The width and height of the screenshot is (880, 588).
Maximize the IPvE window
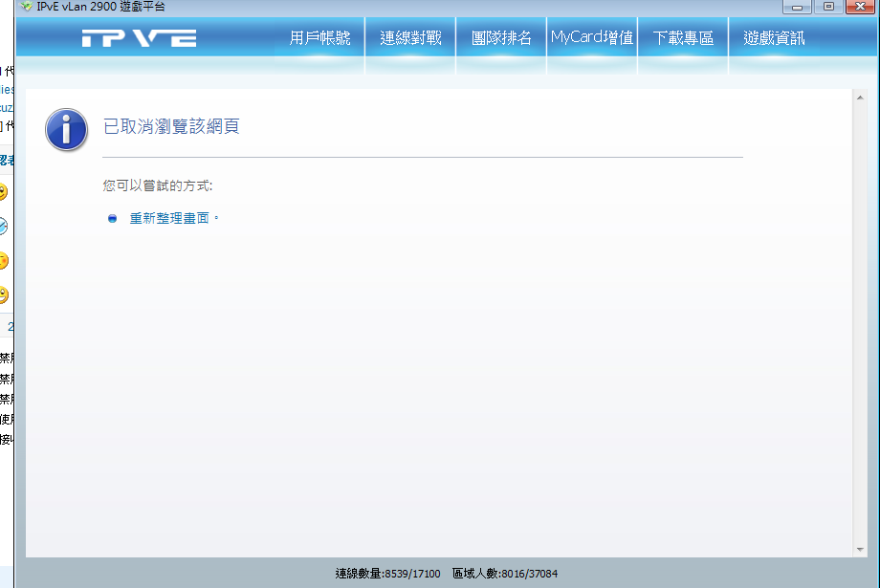pyautogui.click(x=828, y=7)
